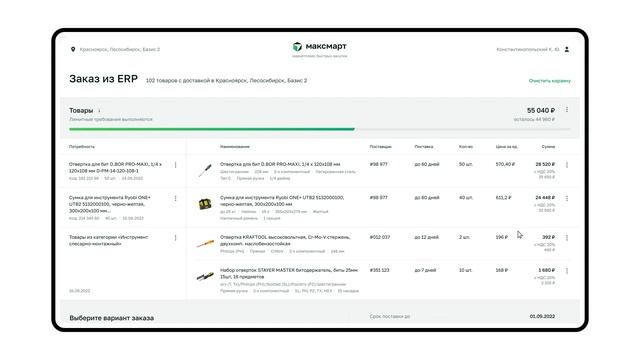Click the Сумма column header

click(x=548, y=147)
